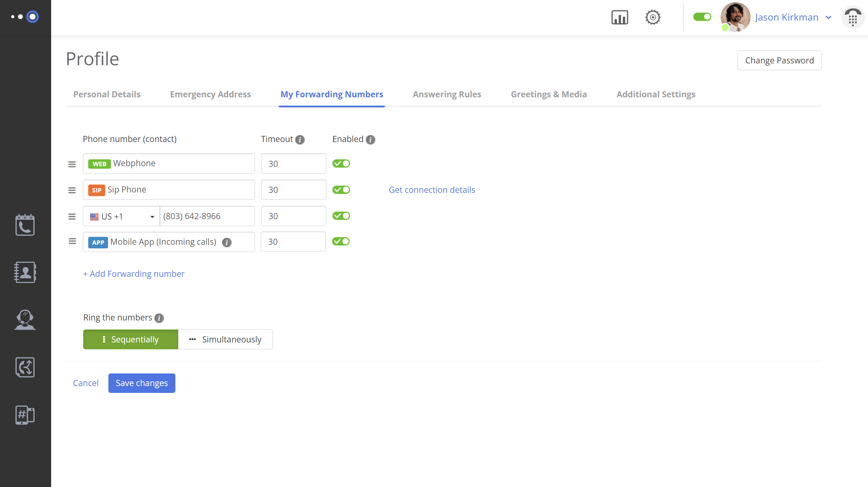Open call history sidebar icon
The height and width of the screenshot is (487, 868).
(x=25, y=225)
